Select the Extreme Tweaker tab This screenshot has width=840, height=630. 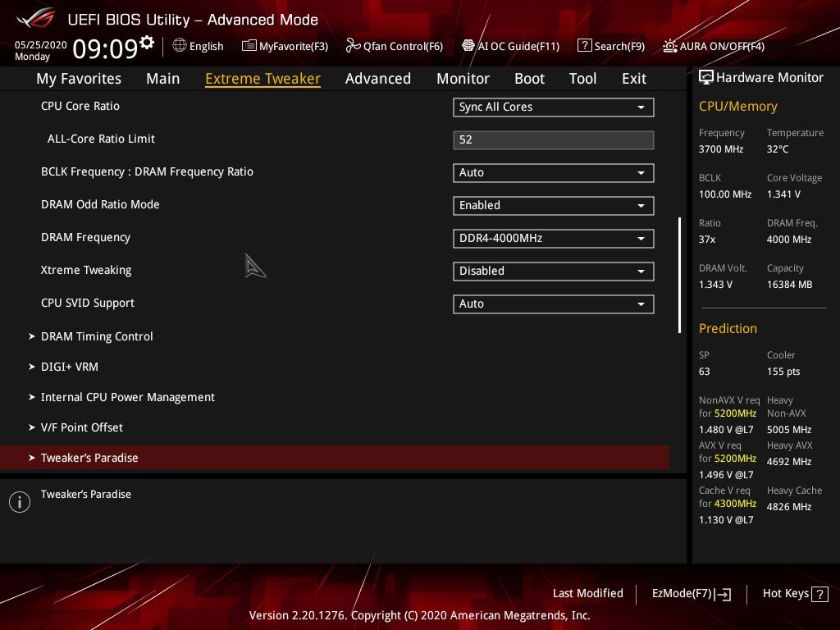click(262, 79)
